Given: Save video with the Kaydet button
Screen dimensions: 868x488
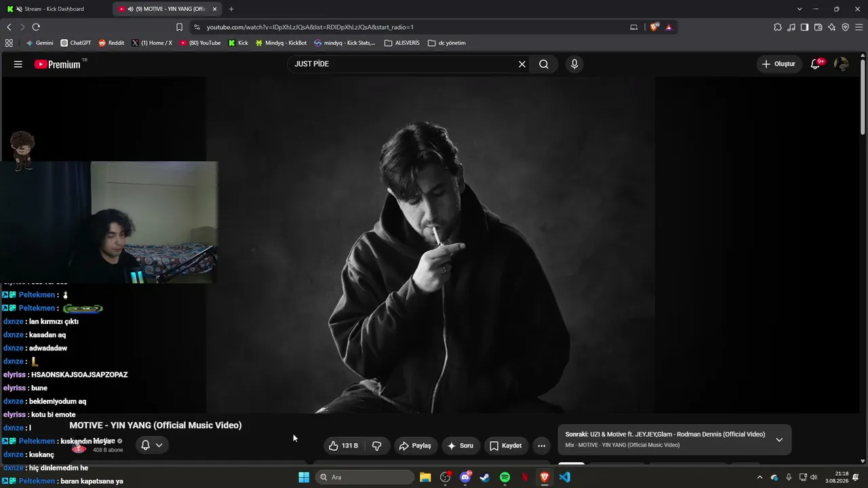Looking at the screenshot, I should pos(506,446).
